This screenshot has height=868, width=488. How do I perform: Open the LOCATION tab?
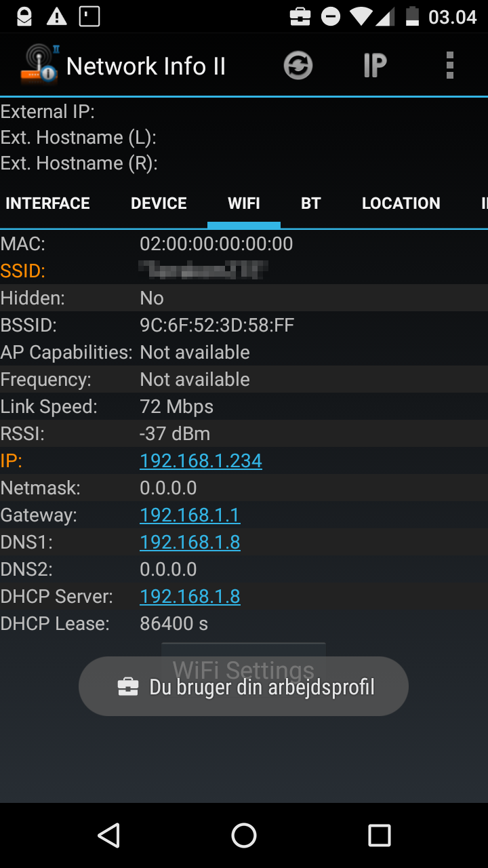click(x=401, y=203)
